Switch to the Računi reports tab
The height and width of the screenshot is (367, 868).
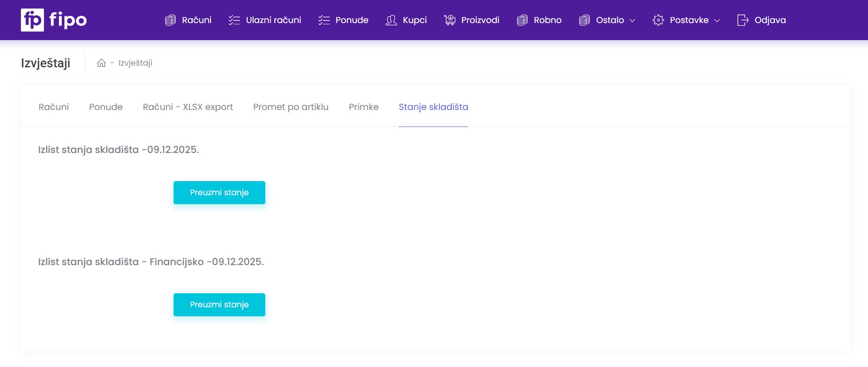click(x=54, y=107)
